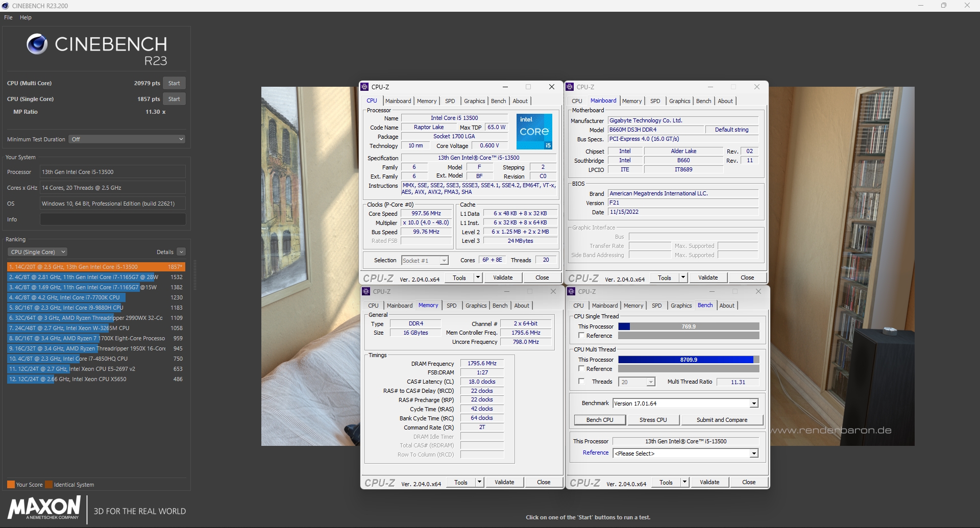Switch to Mainboard tab in CPU window
This screenshot has width=980, height=528.
(x=398, y=101)
